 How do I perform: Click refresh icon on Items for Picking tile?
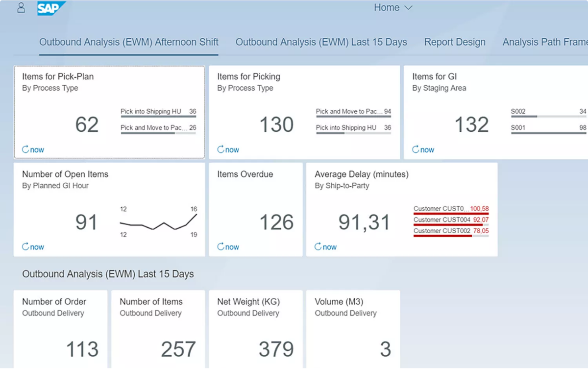coord(220,149)
